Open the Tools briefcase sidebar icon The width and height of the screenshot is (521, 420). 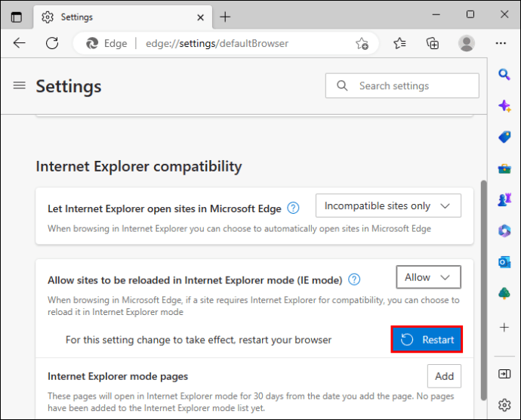pos(504,168)
